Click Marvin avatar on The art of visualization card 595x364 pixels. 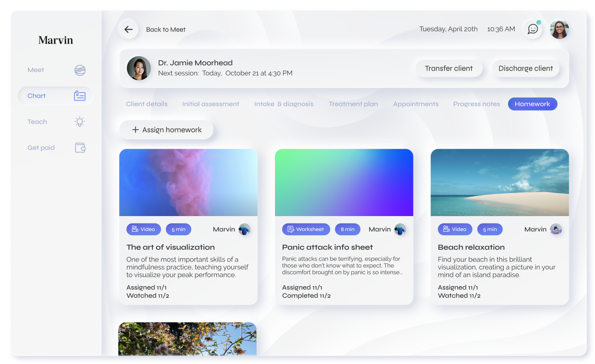click(244, 229)
